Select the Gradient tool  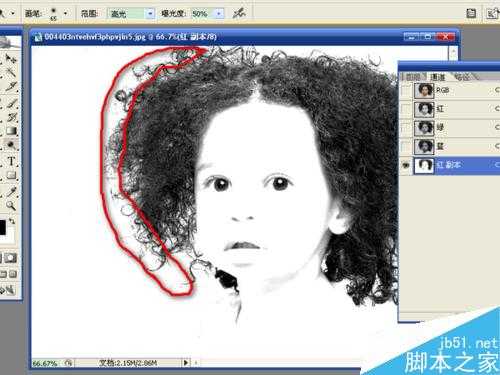(11, 131)
